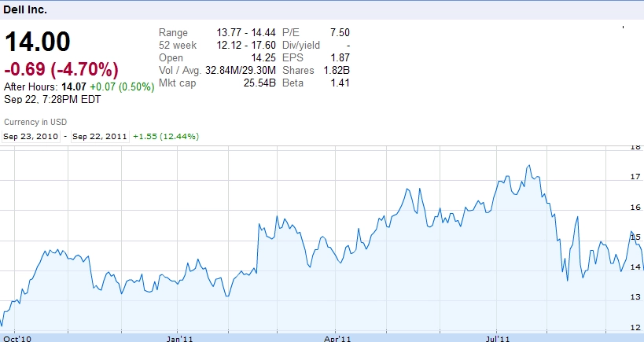Image resolution: width=644 pixels, height=342 pixels.
Task: Click the Apr'11 axis label
Action: 337,339
